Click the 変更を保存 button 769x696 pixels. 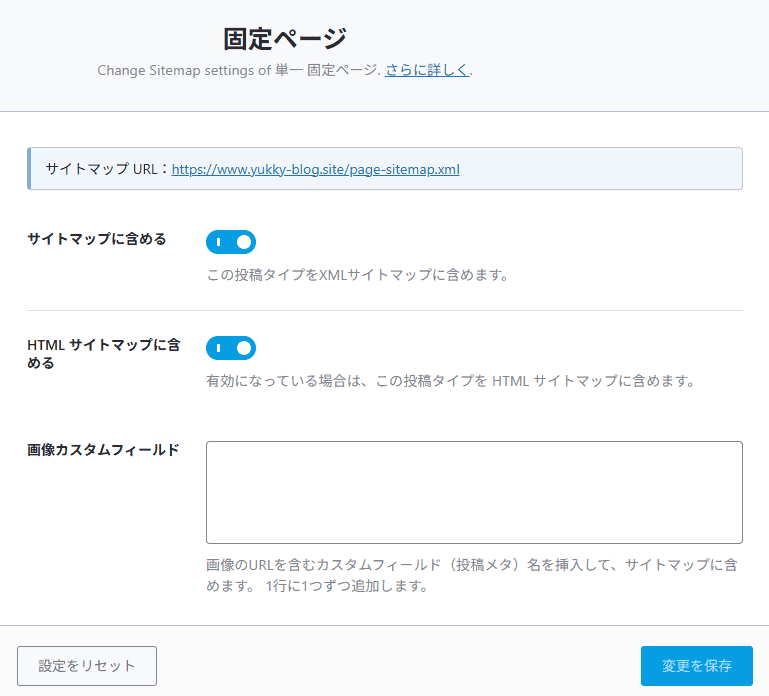(x=696, y=666)
